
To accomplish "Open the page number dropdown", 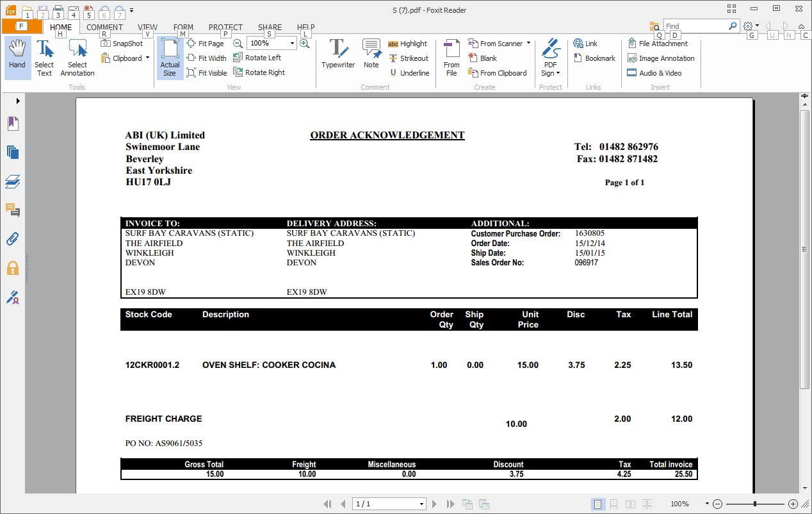I will [421, 504].
